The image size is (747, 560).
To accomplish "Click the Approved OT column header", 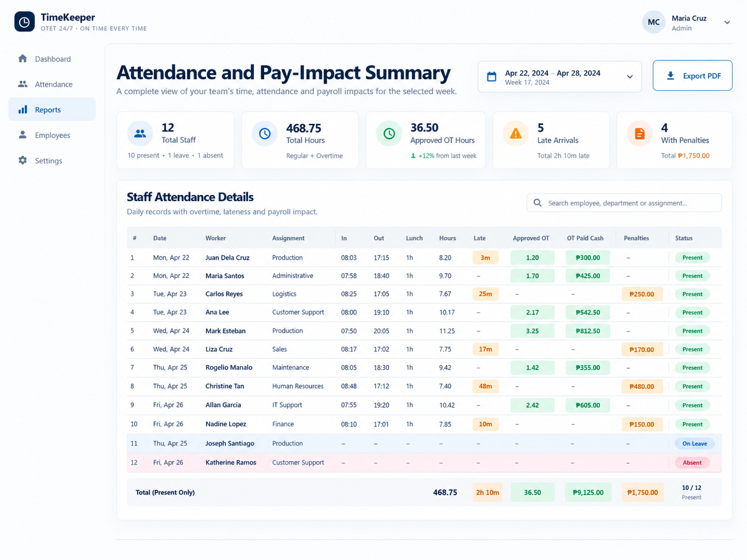I will 531,238.
